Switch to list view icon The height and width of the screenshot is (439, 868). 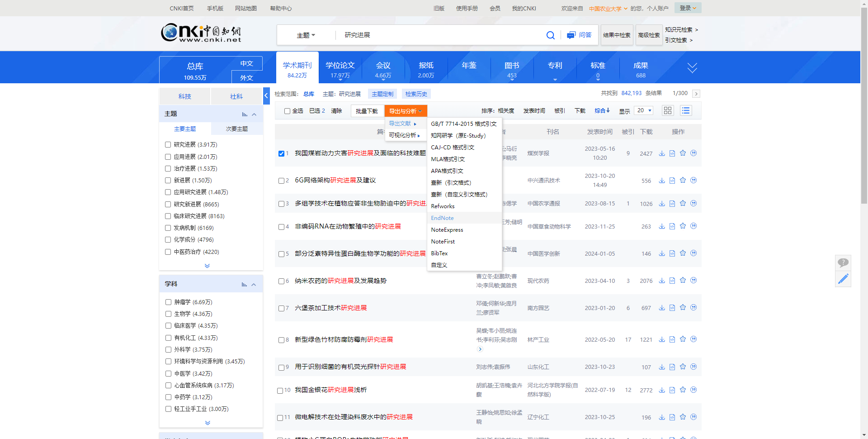[686, 110]
